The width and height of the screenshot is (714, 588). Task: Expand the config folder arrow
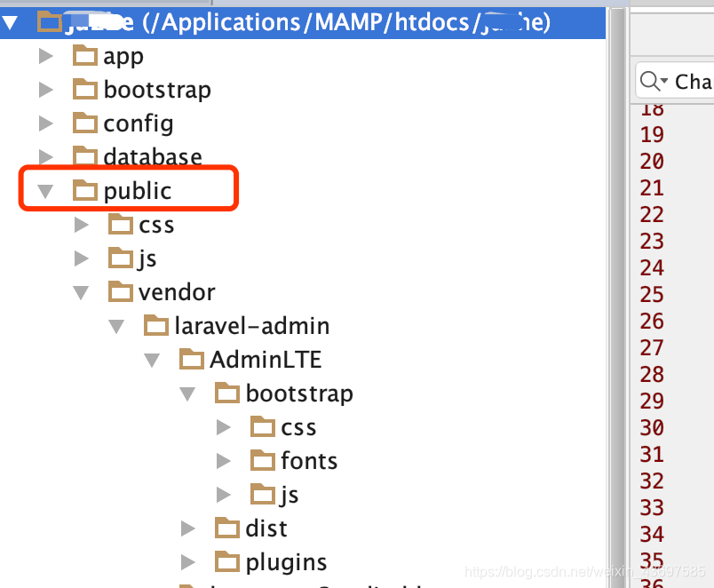pos(45,123)
